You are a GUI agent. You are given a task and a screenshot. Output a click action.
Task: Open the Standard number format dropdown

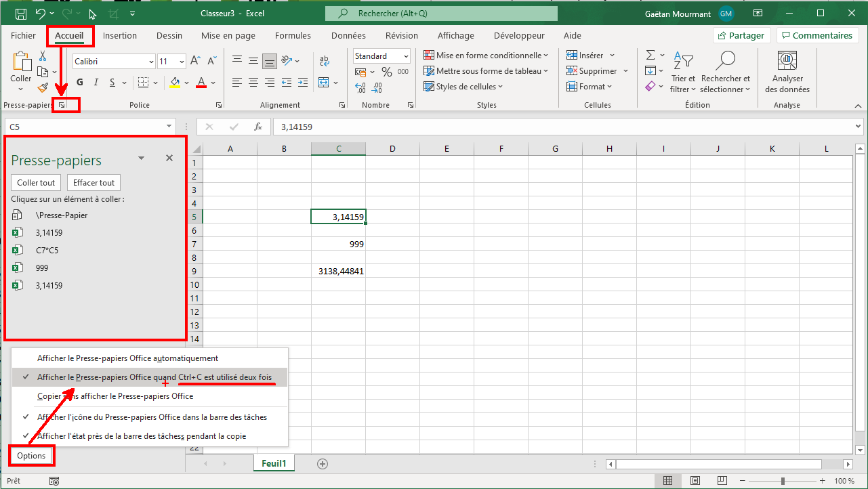[x=406, y=56]
